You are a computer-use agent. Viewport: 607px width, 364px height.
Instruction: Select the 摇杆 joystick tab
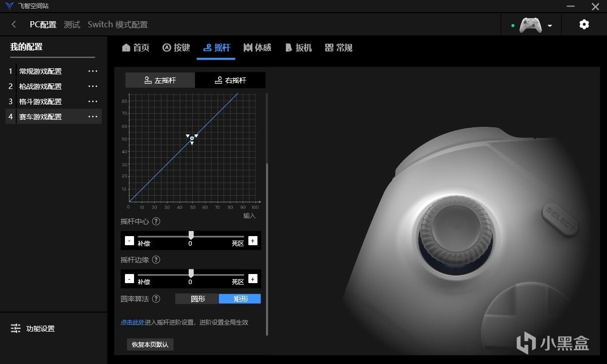pos(216,48)
